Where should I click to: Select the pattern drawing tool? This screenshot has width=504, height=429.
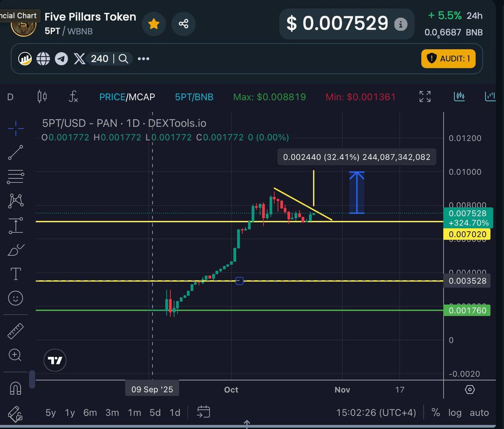pos(16,201)
